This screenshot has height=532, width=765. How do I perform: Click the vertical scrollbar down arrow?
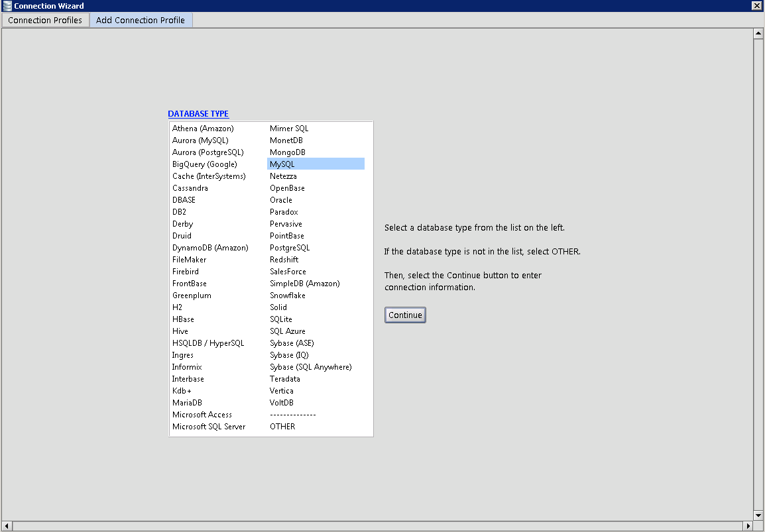[x=758, y=515]
